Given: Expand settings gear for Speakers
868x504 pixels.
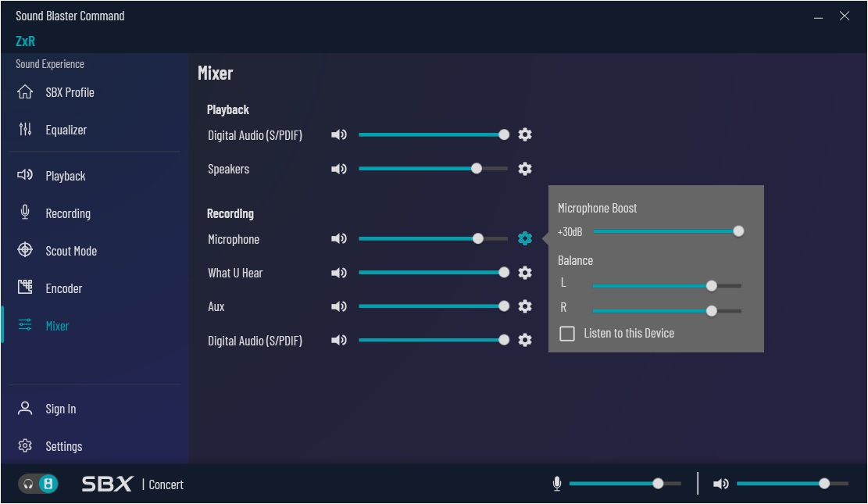Looking at the screenshot, I should tap(525, 169).
